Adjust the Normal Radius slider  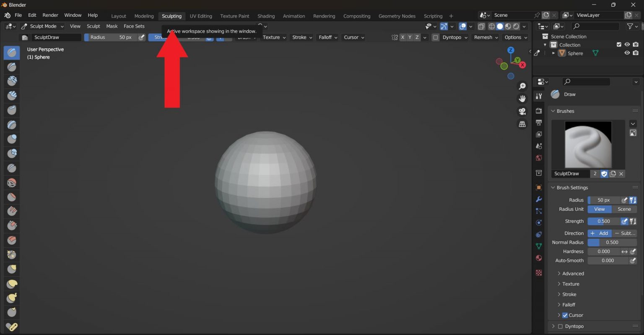[x=612, y=243]
